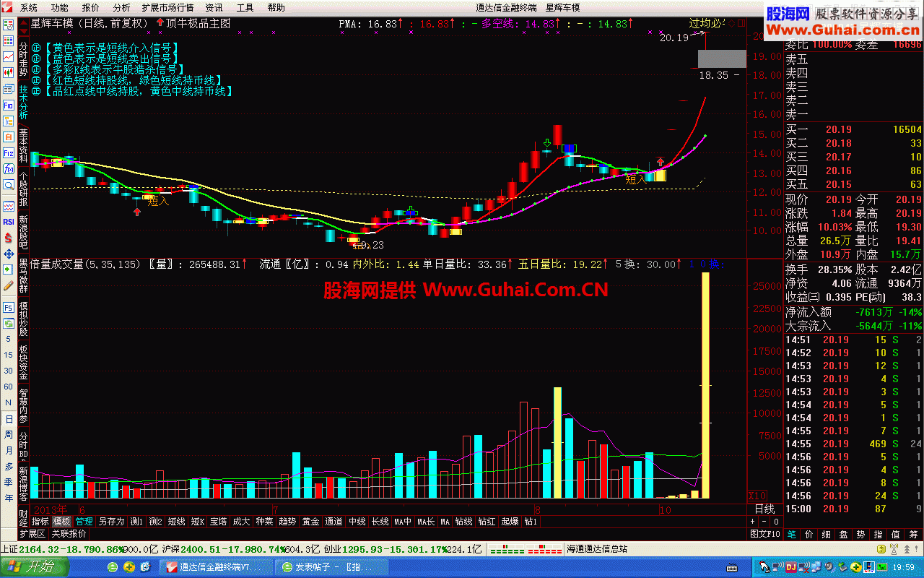The image size is (924, 578).
Task: Select the 60 minute period button
Action: click(x=9, y=387)
